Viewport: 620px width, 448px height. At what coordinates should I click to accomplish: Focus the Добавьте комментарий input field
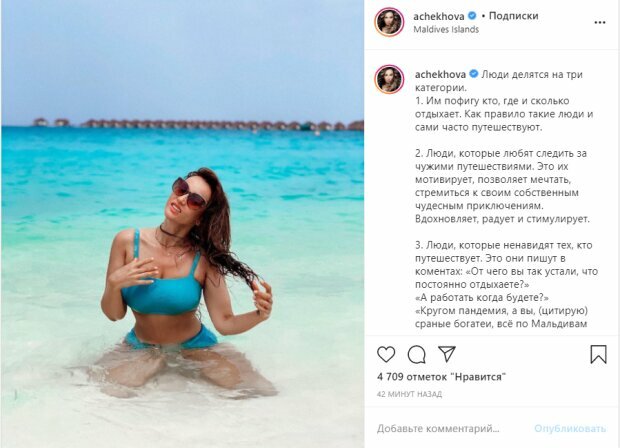click(x=438, y=429)
